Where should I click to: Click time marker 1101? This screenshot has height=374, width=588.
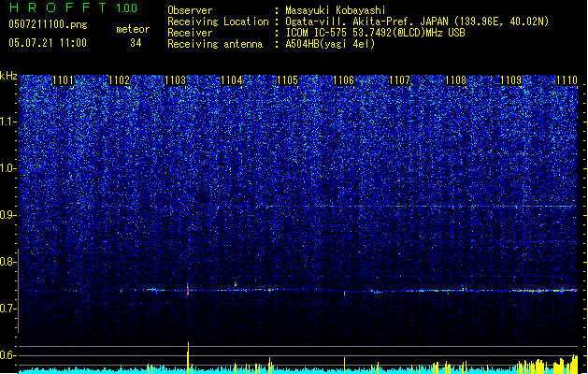pyautogui.click(x=63, y=80)
